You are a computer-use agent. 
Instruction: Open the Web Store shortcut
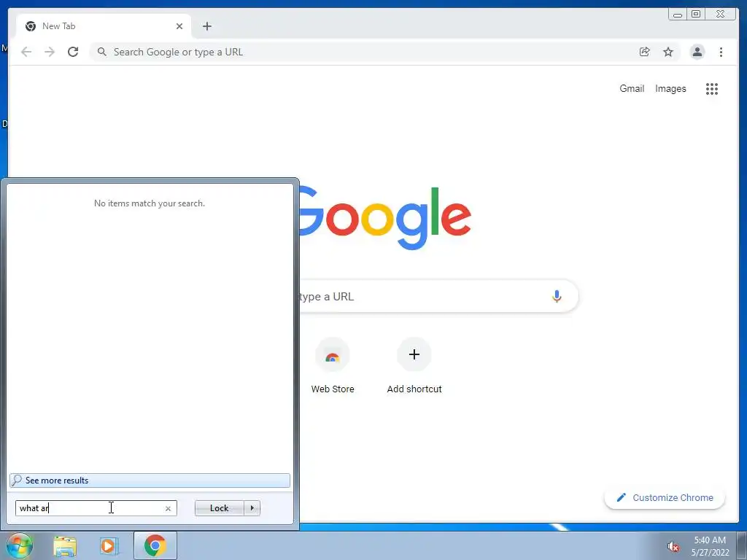click(333, 366)
